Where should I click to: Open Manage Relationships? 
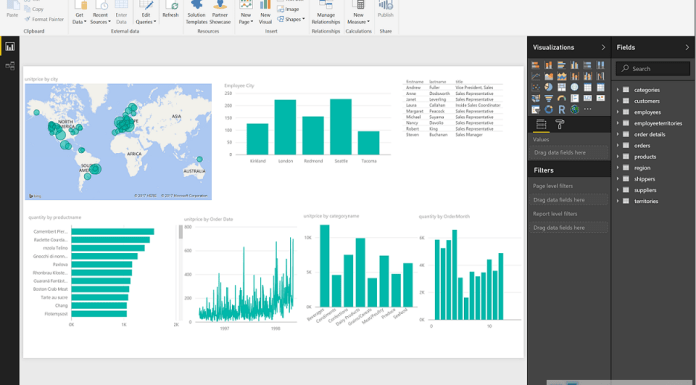point(325,12)
